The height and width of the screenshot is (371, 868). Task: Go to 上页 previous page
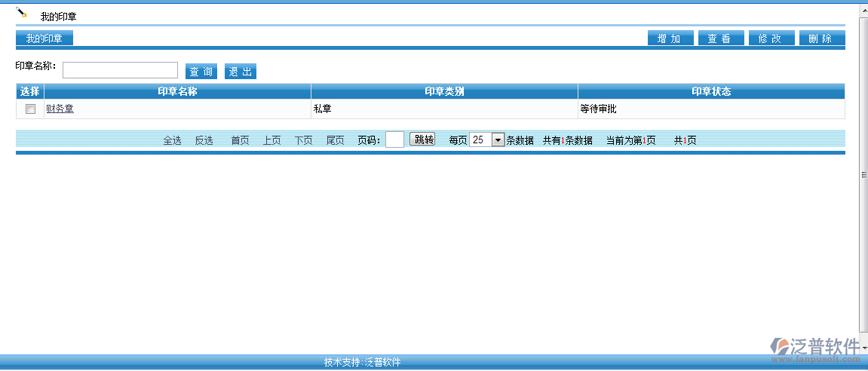coord(271,141)
